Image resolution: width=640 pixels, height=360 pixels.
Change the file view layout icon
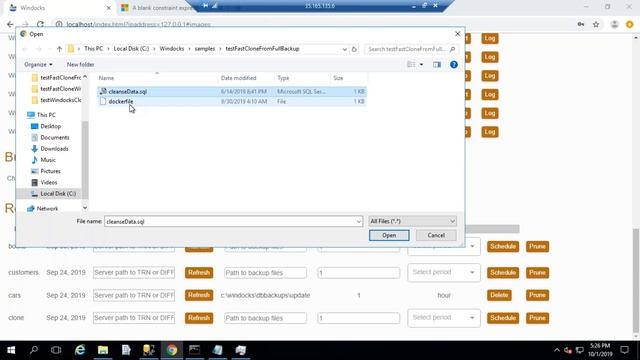(411, 64)
